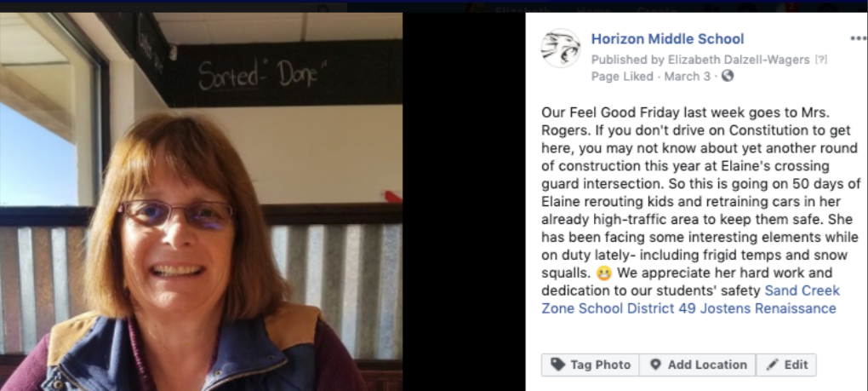Click the Add Location button

click(698, 365)
